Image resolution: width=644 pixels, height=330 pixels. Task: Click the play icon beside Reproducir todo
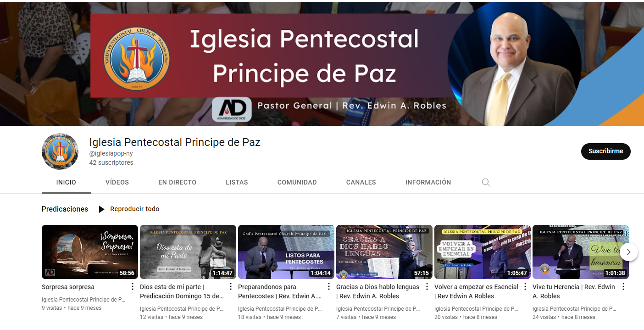coord(102,209)
